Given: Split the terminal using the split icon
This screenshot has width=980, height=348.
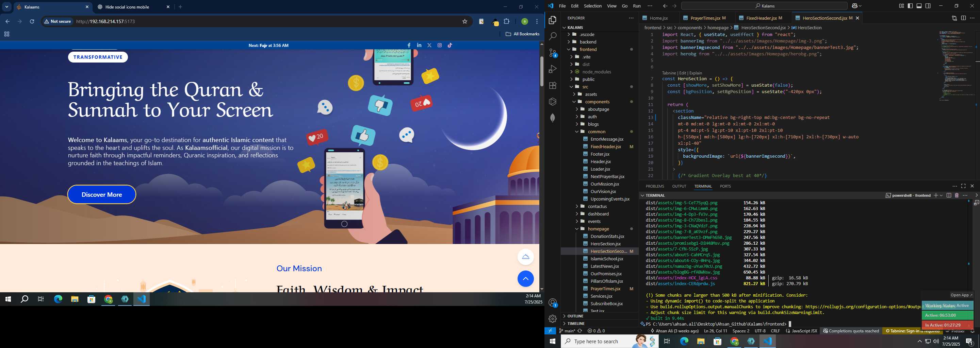Looking at the screenshot, I should [949, 195].
